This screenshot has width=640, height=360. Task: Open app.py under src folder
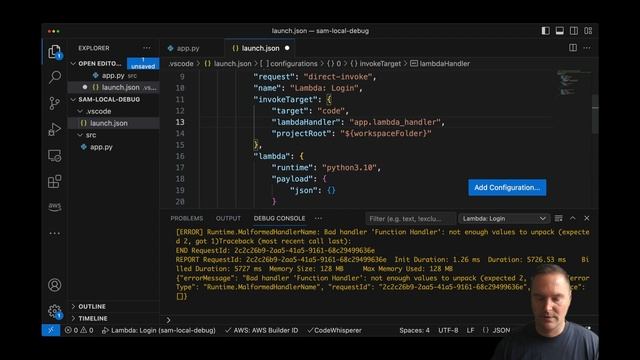(101, 147)
